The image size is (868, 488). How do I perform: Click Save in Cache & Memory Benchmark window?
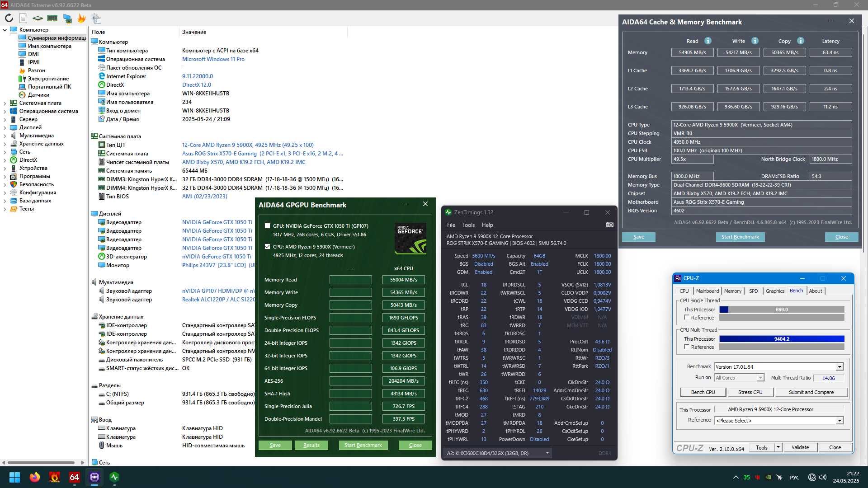(638, 237)
